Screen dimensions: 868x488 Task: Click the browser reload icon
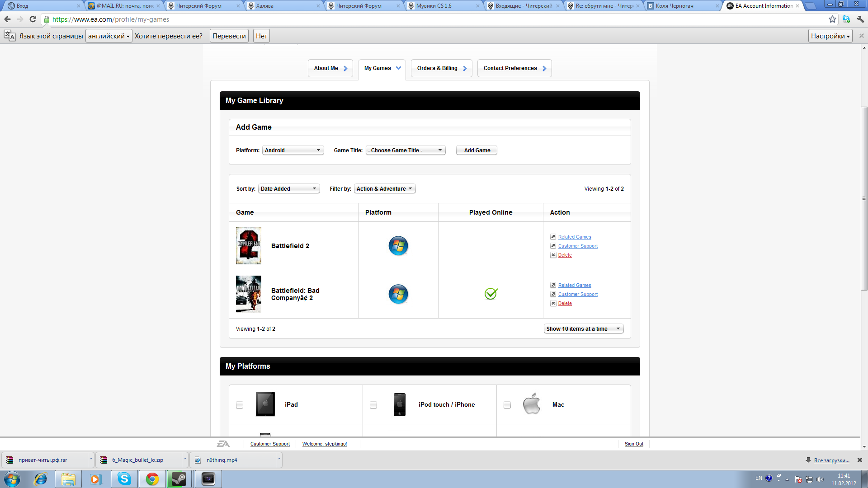(33, 19)
